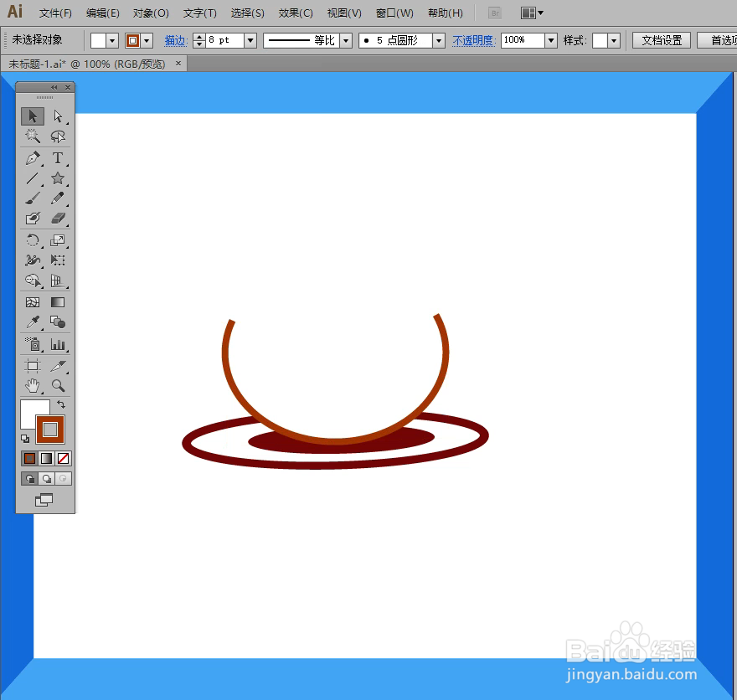Select the Pen tool
737x700 pixels.
[33, 158]
